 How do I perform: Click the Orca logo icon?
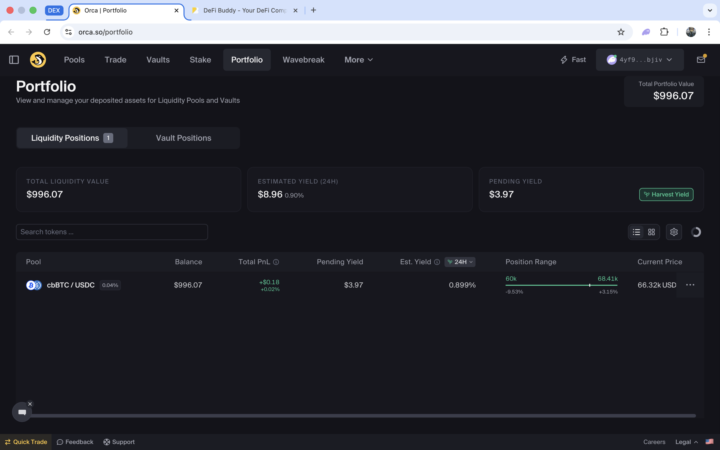[38, 60]
